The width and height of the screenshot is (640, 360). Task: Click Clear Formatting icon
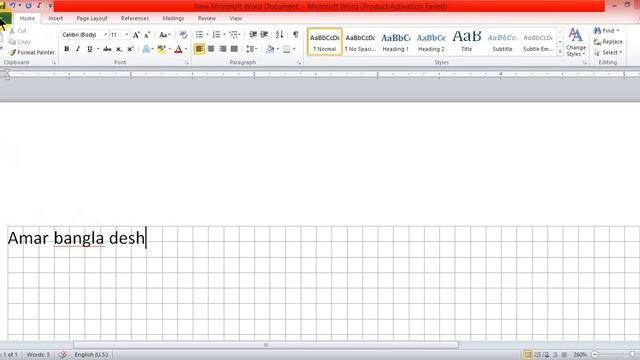click(183, 35)
